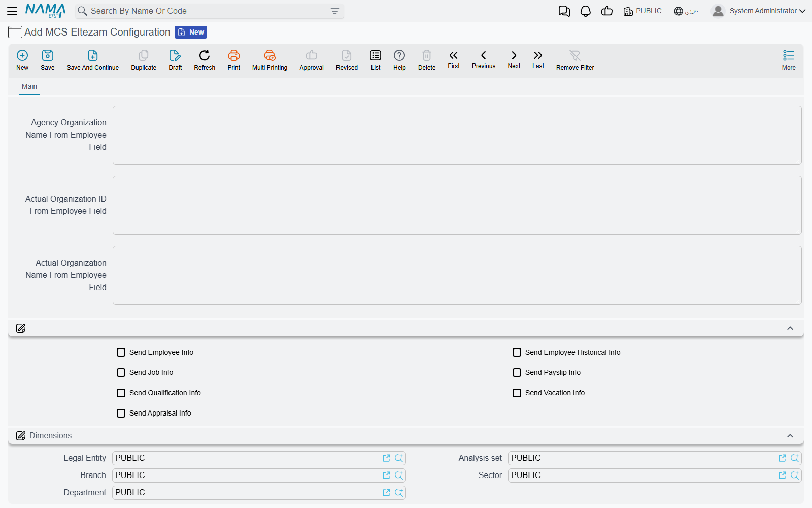Image resolution: width=812 pixels, height=508 pixels.
Task: Collapse the unnamed checkbox section
Action: tap(790, 328)
